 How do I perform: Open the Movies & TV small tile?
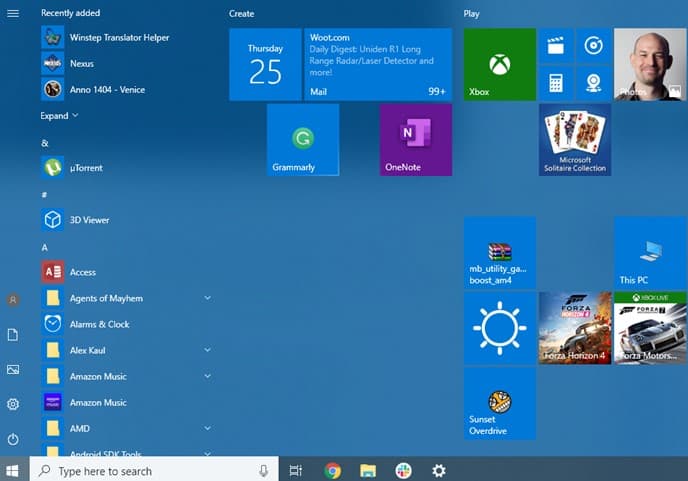click(556, 46)
